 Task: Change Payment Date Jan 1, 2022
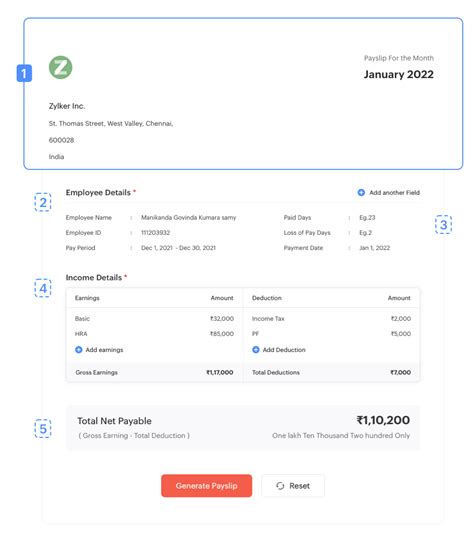[374, 248]
